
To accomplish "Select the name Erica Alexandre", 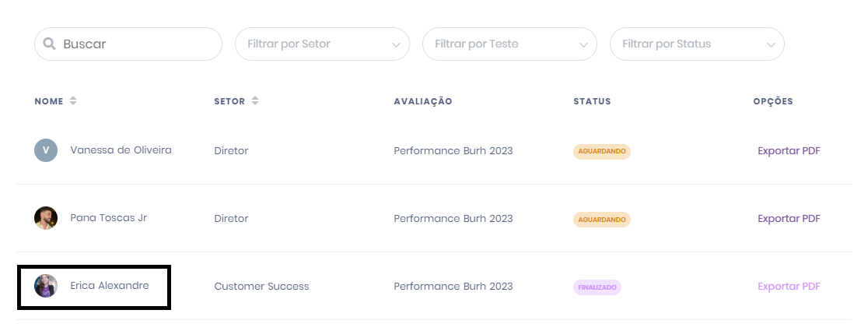I will (110, 286).
